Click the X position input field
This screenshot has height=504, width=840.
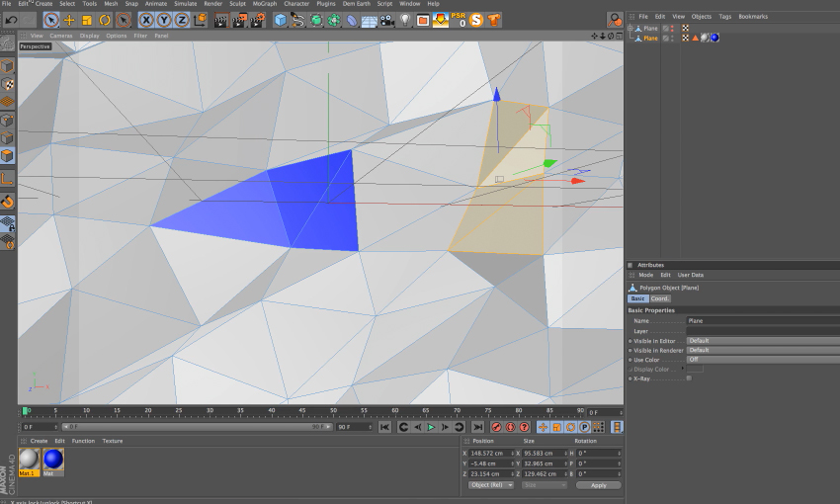(490, 453)
